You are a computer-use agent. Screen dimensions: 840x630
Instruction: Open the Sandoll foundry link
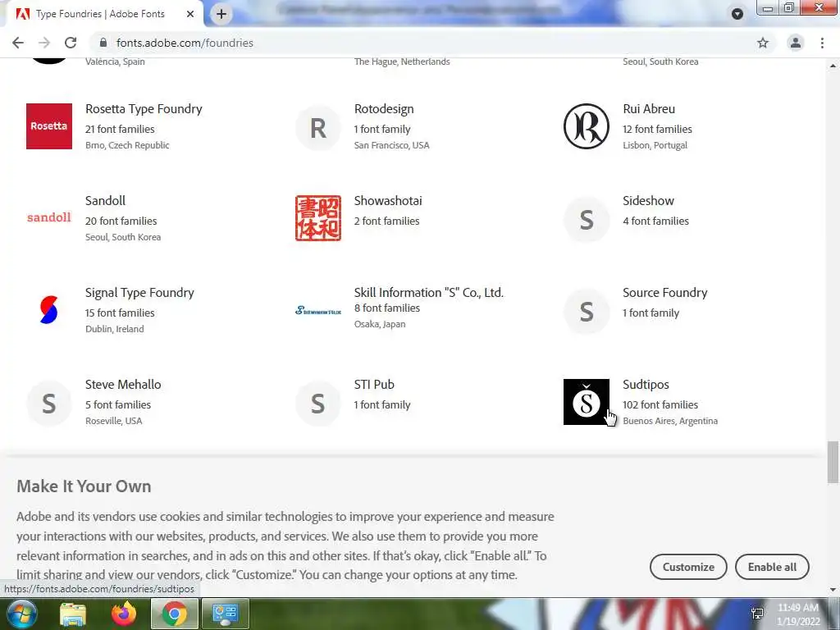[105, 201]
